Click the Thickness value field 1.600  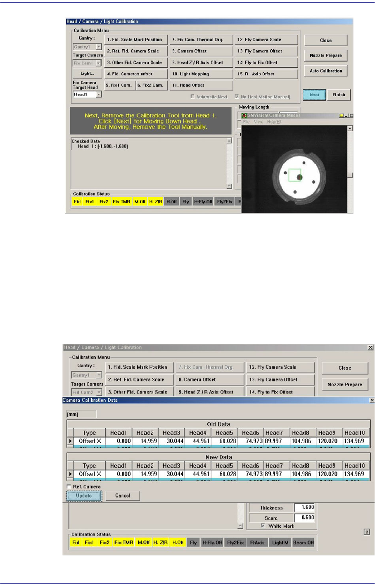click(305, 507)
